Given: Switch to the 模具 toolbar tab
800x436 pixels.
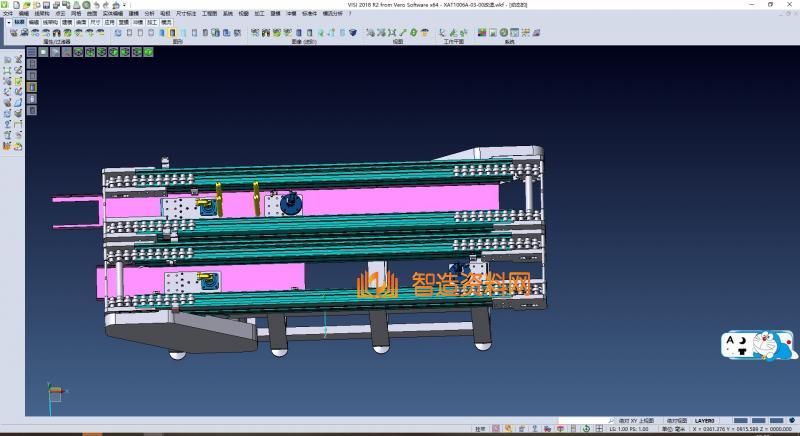Looking at the screenshot, I should tap(166, 21).
